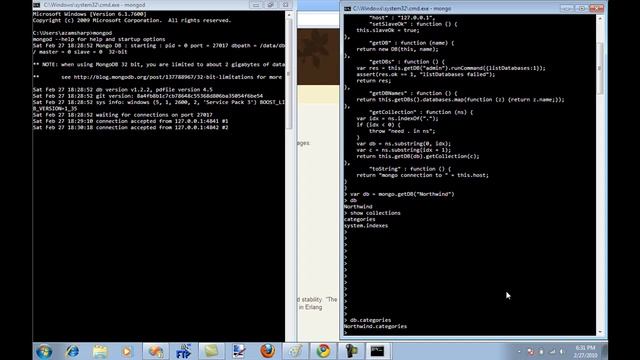
Task: Click the Show desktop strip
Action: pyautogui.click(x=604, y=351)
